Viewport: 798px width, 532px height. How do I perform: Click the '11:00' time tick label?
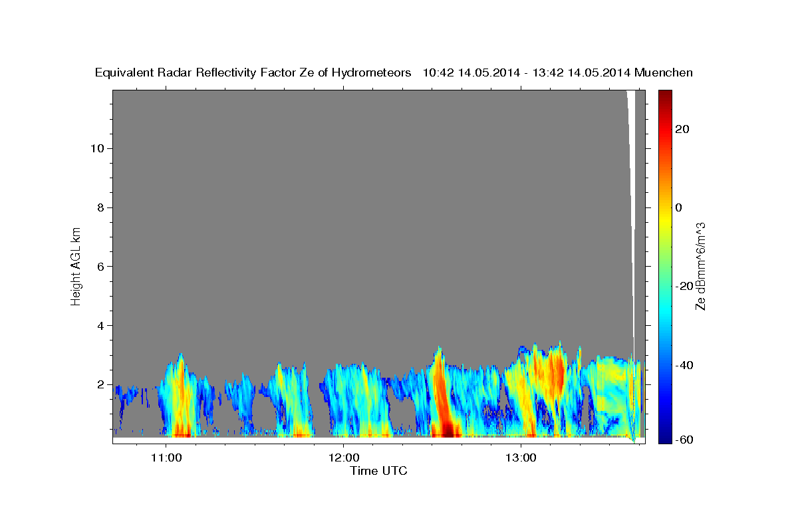(x=166, y=458)
